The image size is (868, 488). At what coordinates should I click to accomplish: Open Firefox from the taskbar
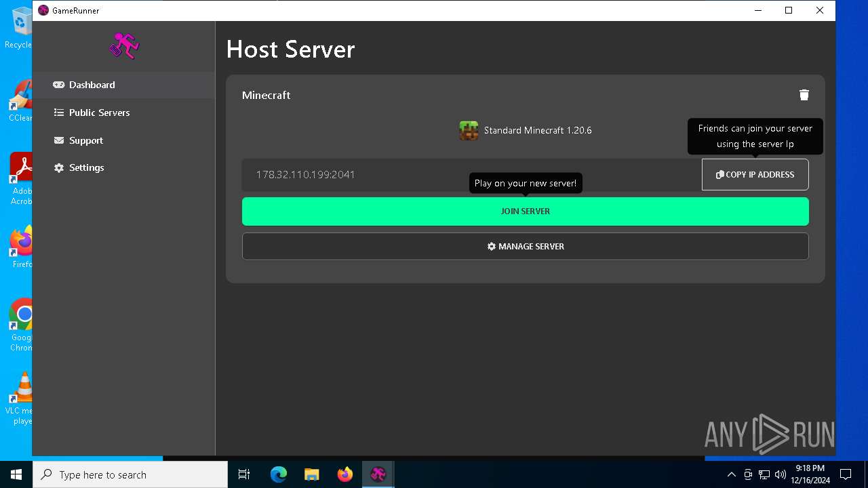click(345, 474)
